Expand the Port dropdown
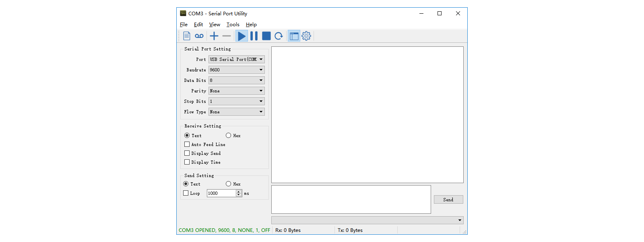The height and width of the screenshot is (242, 644). coord(237,59)
